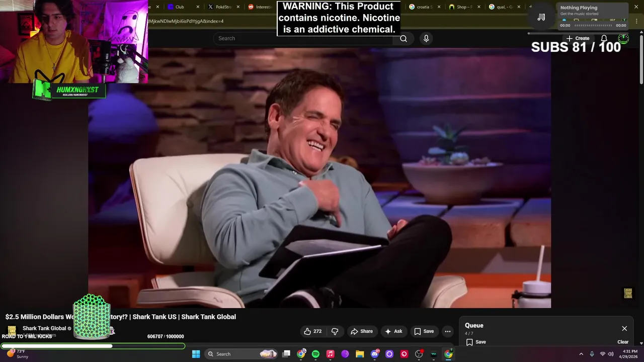Focus the YouTube search field
Viewport: 644px width, 362px height.
click(304, 38)
